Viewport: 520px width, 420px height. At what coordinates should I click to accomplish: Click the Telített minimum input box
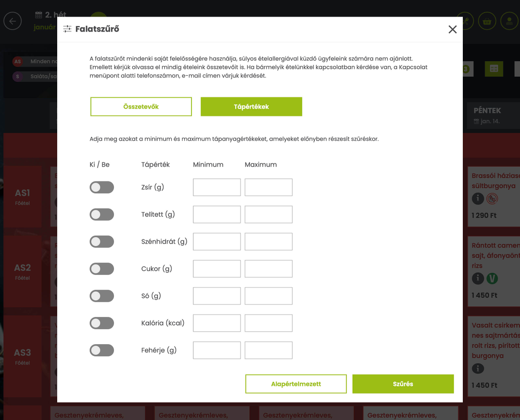coord(217,214)
